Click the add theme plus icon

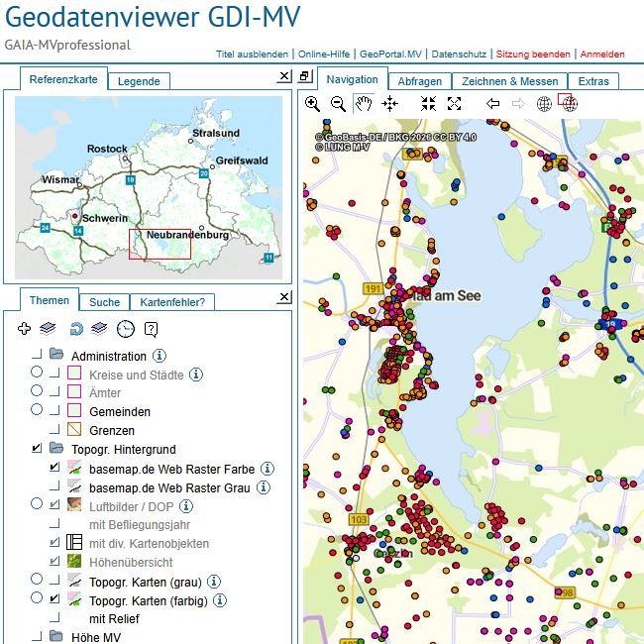click(x=24, y=329)
